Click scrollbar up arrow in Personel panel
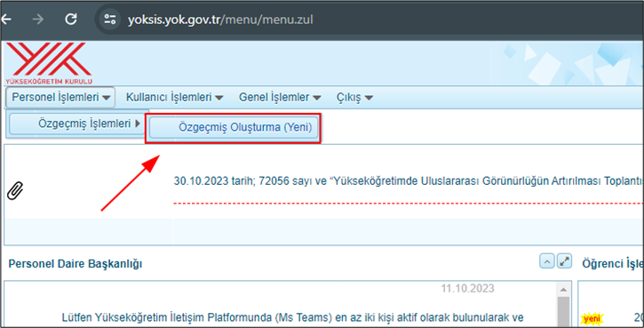644x328 pixels. pos(563,290)
